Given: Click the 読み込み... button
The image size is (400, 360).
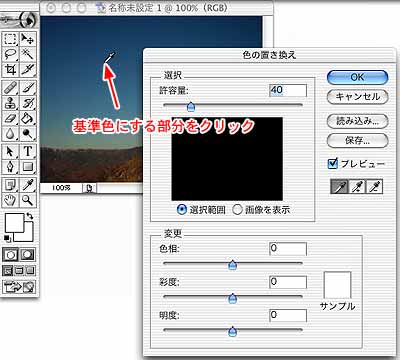Looking at the screenshot, I should pyautogui.click(x=357, y=121).
